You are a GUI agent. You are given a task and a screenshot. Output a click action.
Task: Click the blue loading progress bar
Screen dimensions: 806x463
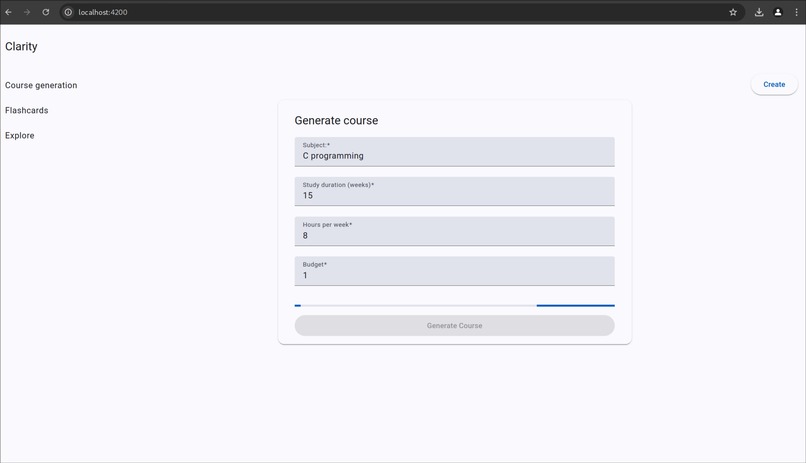pyautogui.click(x=454, y=306)
